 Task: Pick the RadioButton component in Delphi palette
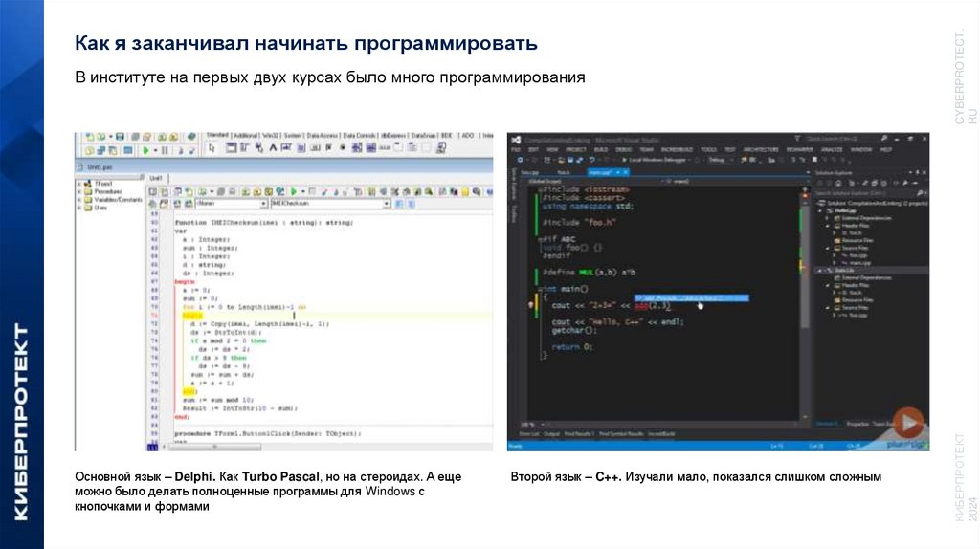point(343,148)
